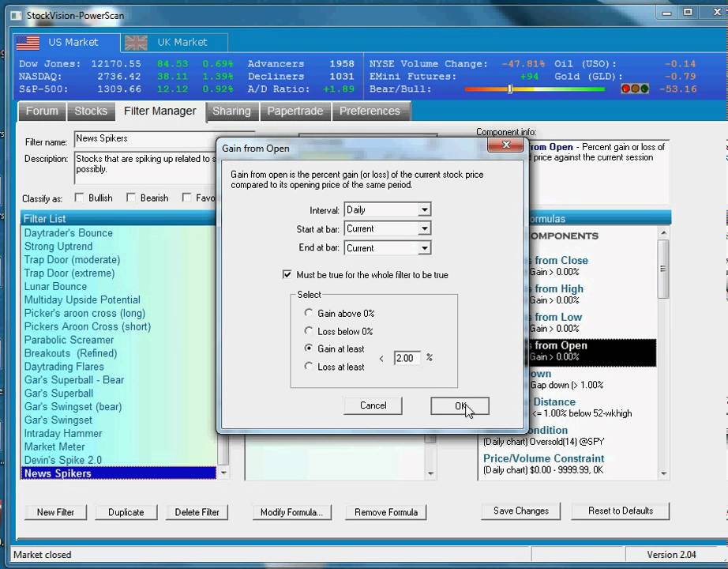Click the US flag icon
Viewport: 728px width, 569px height.
point(28,43)
